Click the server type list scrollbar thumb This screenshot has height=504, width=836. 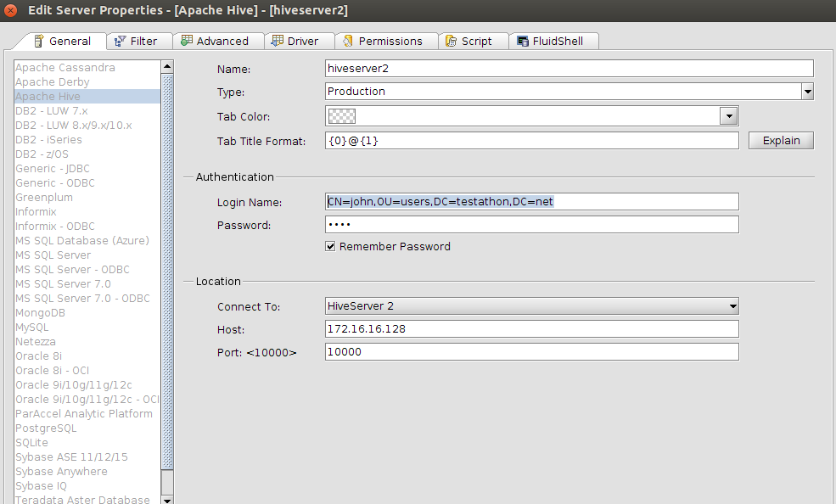point(167,272)
